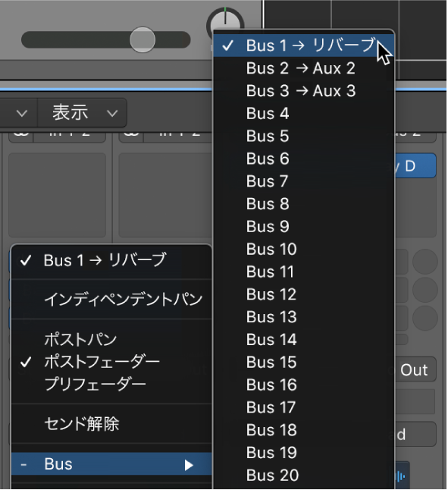Assign the send to Bus 15

303,363
